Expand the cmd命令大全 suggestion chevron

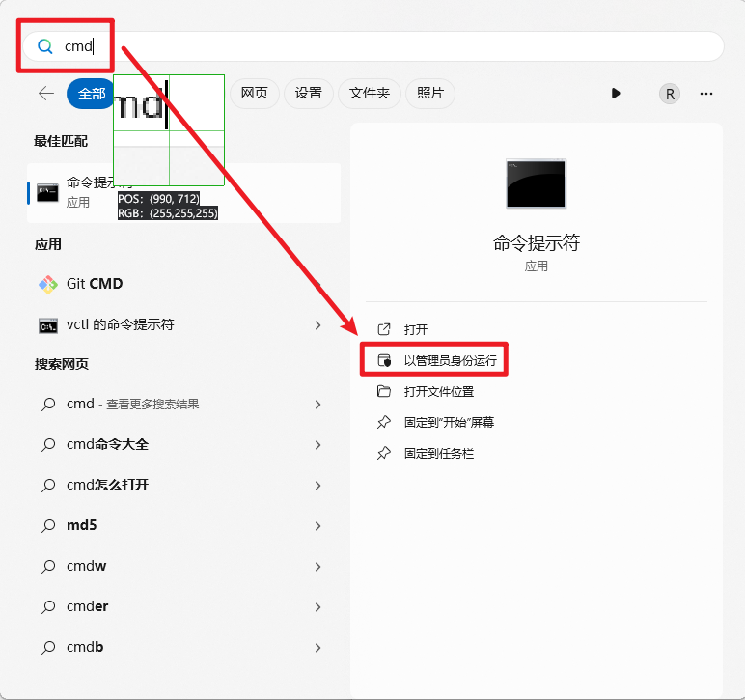tap(317, 445)
